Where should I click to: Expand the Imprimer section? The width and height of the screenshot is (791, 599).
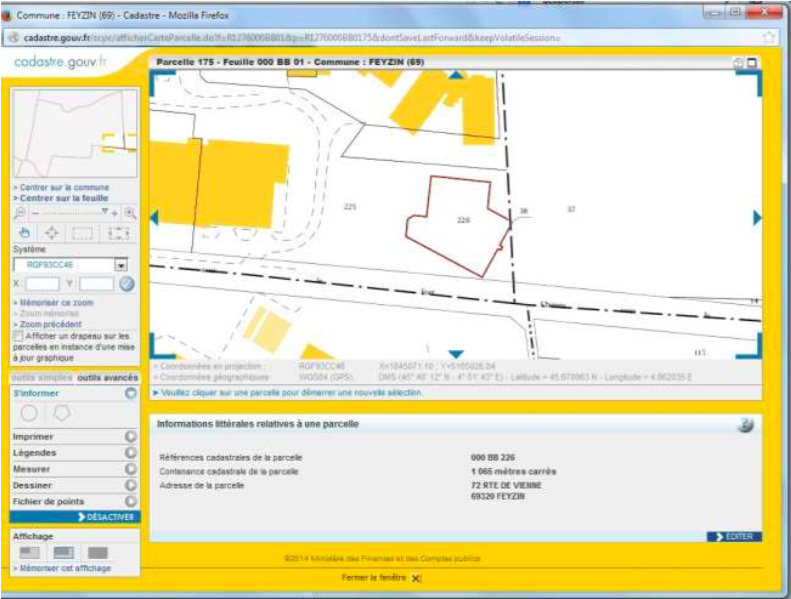[x=130, y=437]
